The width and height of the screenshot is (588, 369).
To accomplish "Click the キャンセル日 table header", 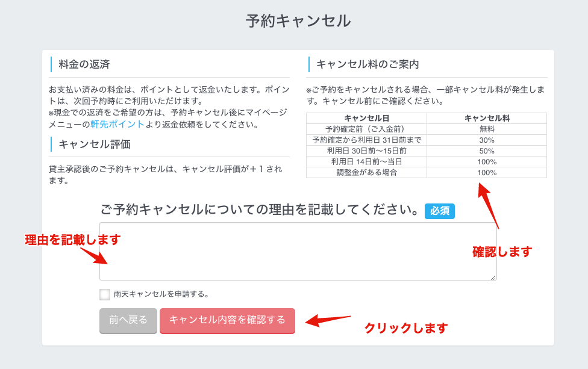I will (366, 119).
